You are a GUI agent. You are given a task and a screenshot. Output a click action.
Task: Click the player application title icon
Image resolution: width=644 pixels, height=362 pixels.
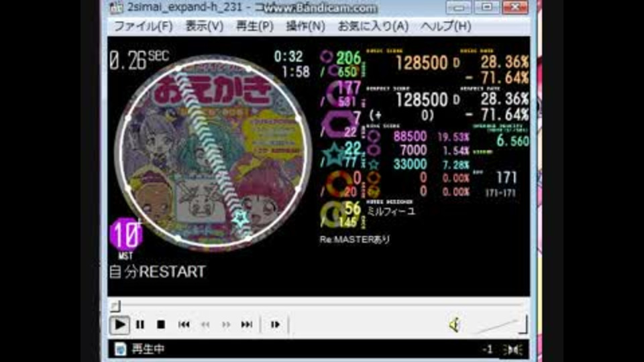116,7
